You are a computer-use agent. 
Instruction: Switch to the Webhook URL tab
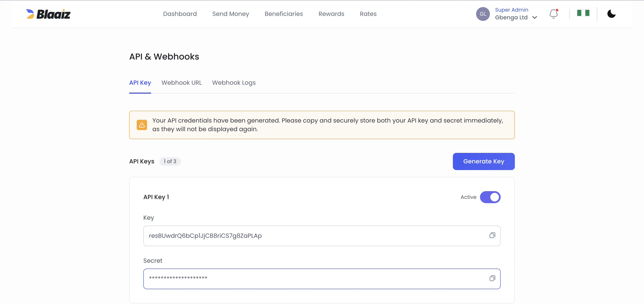(x=181, y=83)
